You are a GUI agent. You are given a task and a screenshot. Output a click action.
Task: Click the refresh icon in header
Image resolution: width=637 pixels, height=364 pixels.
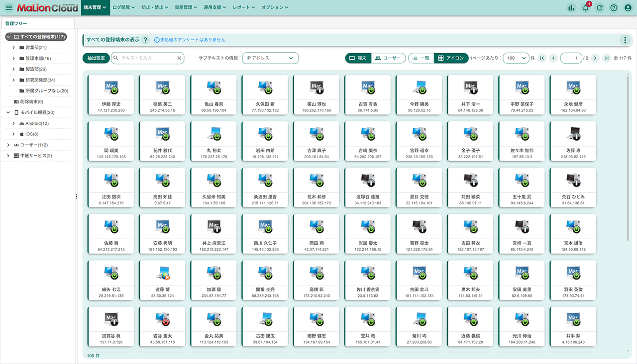point(600,7)
